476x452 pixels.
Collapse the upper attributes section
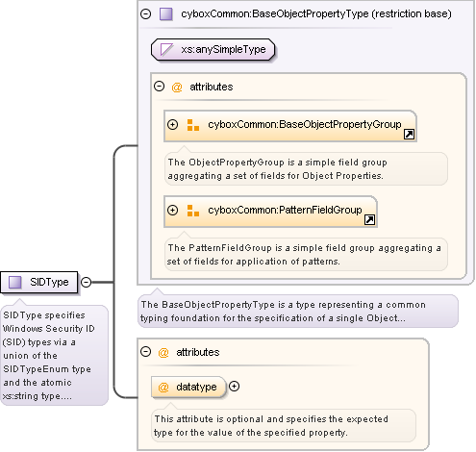tap(159, 87)
